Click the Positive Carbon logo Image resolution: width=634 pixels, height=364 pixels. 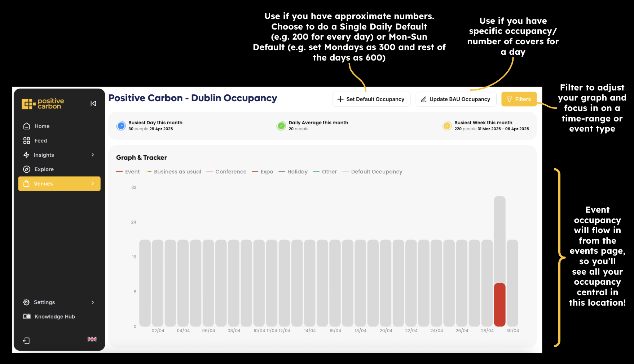pos(43,103)
